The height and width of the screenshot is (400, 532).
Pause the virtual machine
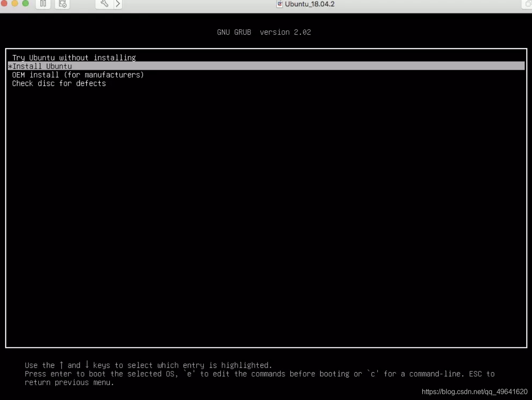pos(43,4)
